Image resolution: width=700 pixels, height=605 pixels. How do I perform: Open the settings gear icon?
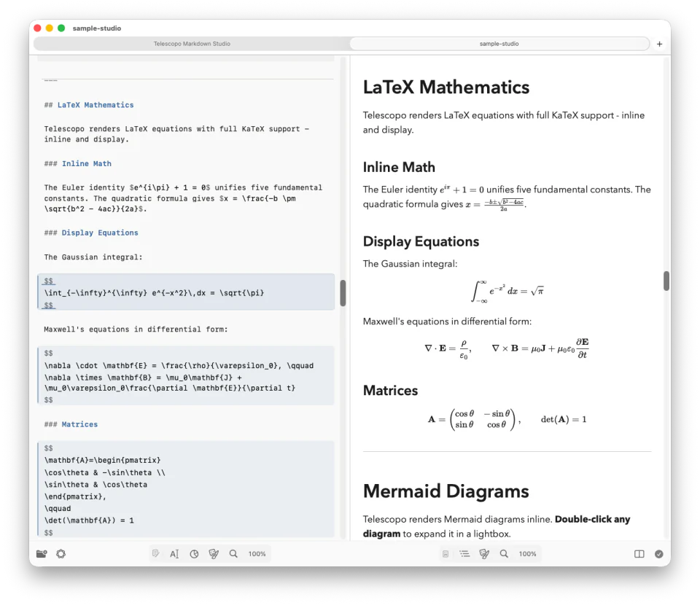tap(61, 554)
